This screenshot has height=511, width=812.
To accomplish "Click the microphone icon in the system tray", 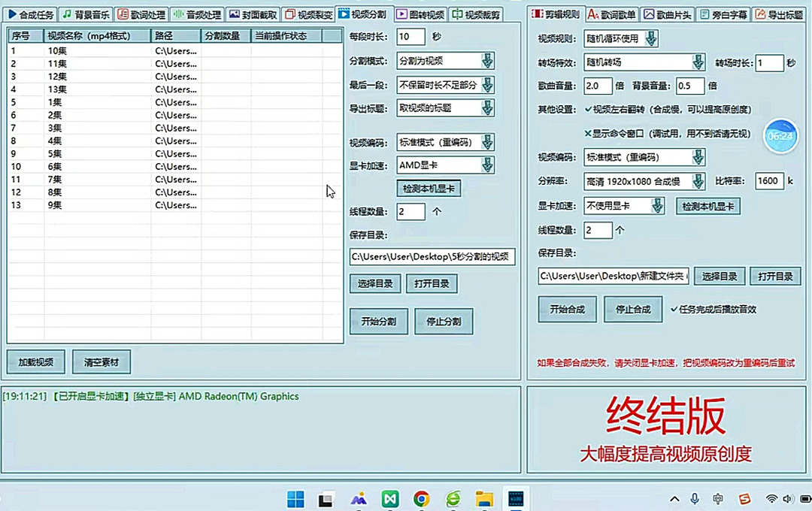I will [694, 498].
